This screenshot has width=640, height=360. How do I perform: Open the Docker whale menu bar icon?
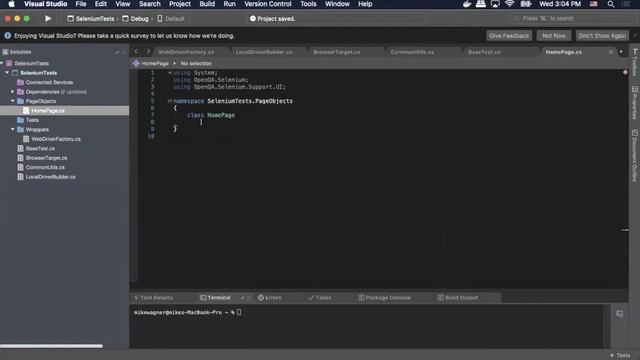[467, 4]
